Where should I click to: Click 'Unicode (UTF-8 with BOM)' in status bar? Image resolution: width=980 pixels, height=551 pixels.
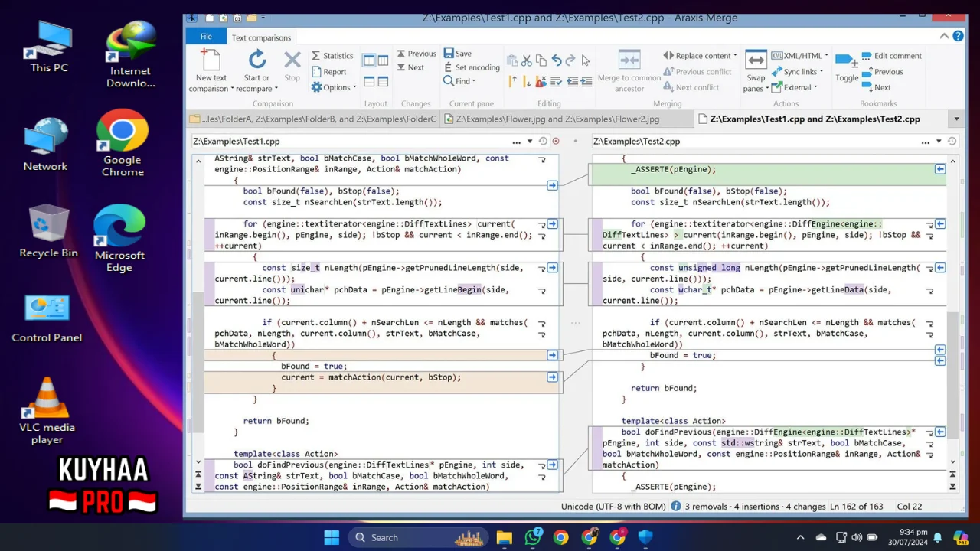[614, 507]
